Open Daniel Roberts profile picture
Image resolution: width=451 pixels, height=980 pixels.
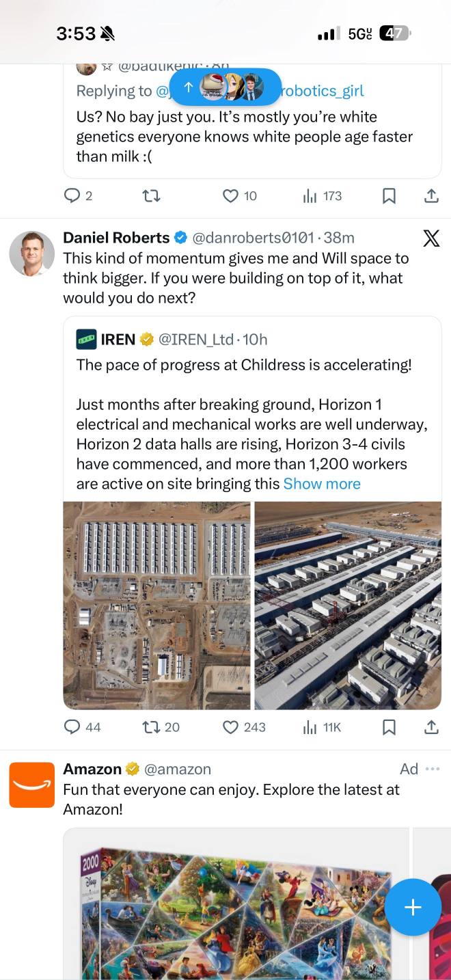click(x=31, y=254)
